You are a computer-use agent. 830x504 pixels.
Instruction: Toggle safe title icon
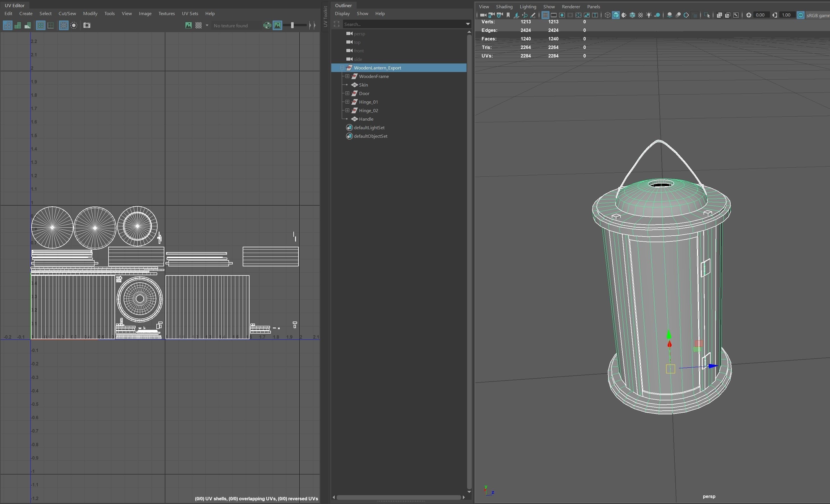coord(595,15)
